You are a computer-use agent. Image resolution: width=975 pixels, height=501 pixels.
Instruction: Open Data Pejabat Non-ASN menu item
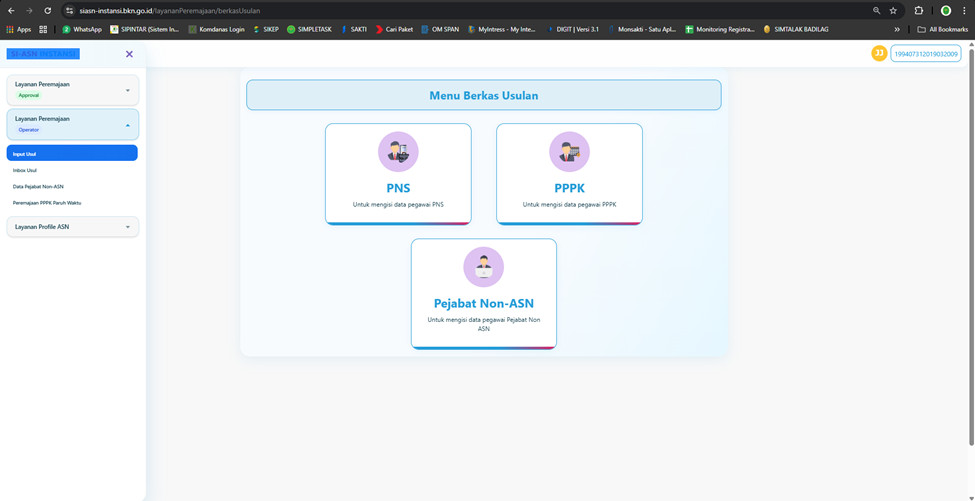pos(38,186)
